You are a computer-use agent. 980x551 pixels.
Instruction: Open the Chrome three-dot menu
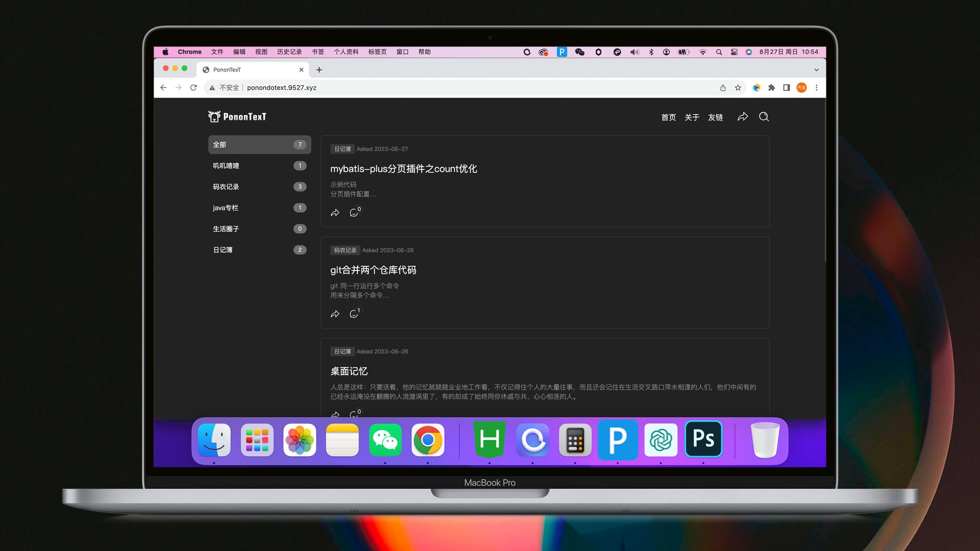click(817, 88)
